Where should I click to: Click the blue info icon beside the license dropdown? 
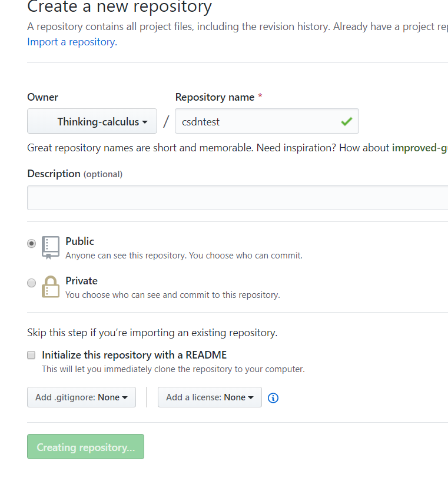[x=273, y=397]
